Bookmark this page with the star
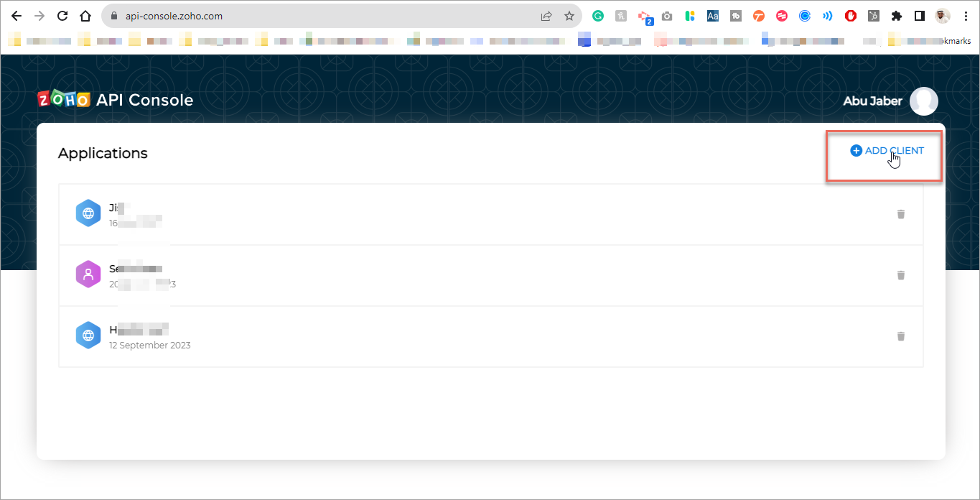Viewport: 980px width, 500px height. [x=569, y=16]
